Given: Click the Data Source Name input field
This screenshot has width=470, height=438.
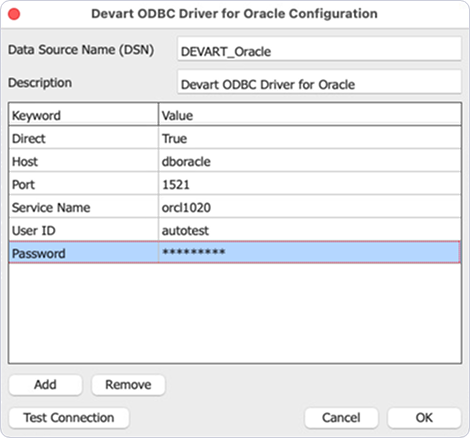Looking at the screenshot, I should pyautogui.click(x=319, y=49).
